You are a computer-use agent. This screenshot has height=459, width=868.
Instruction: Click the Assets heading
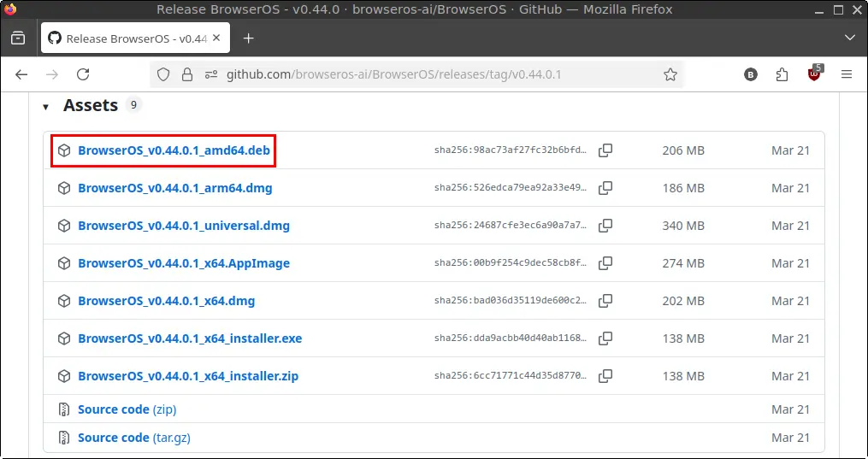point(91,105)
